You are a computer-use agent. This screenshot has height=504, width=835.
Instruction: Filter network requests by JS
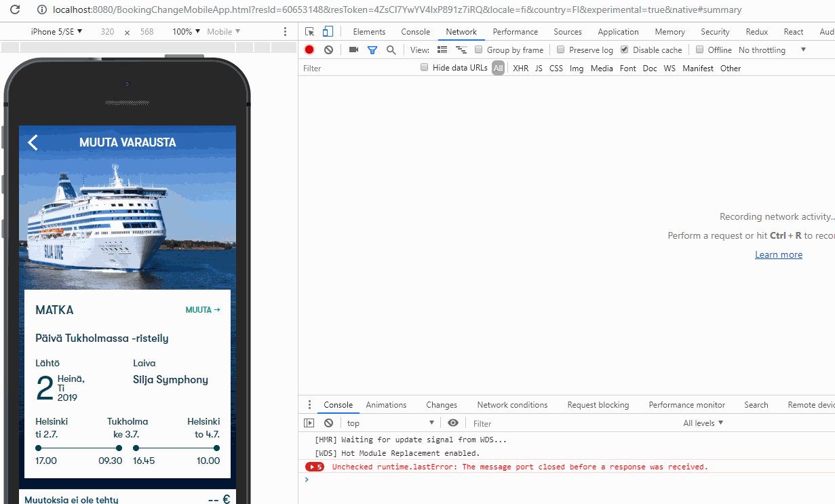(x=539, y=68)
